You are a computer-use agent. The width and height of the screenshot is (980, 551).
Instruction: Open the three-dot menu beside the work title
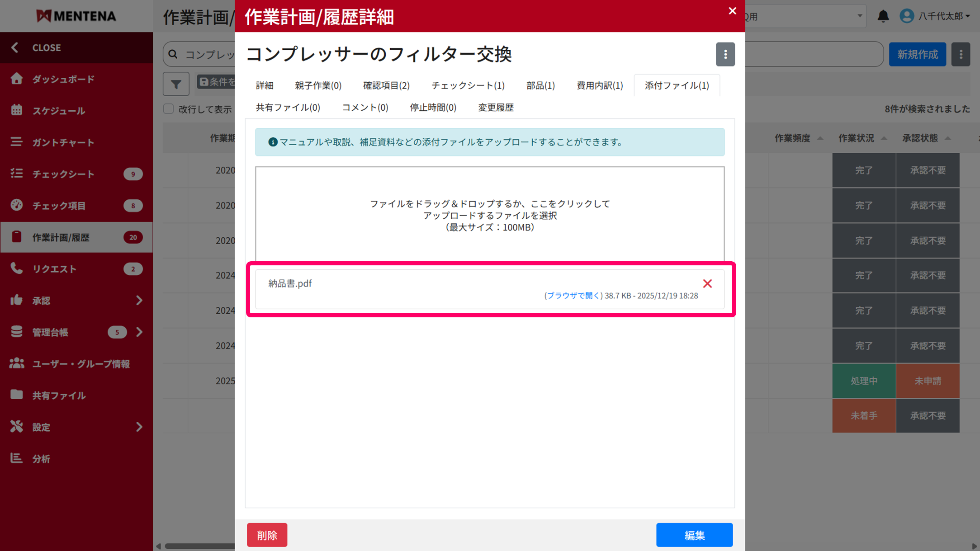click(725, 55)
